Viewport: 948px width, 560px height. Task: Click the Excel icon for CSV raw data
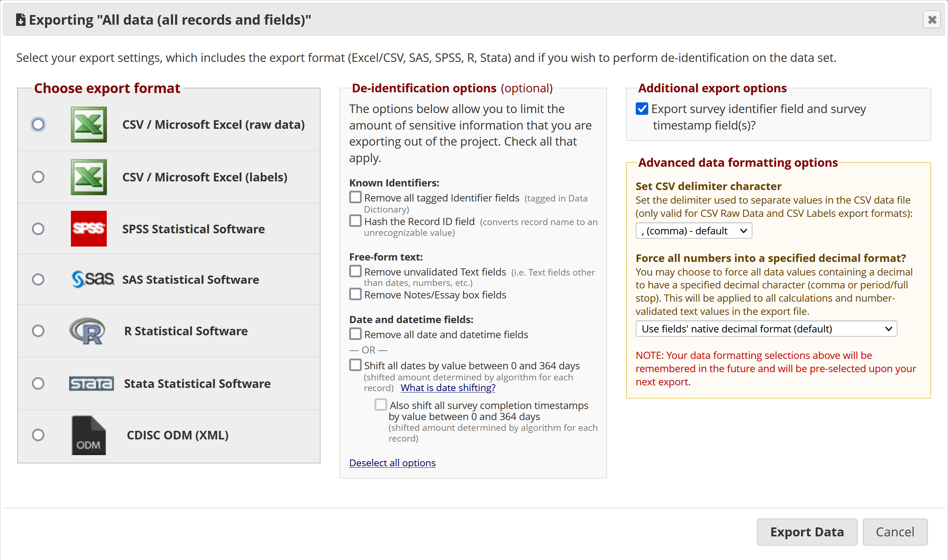(89, 124)
